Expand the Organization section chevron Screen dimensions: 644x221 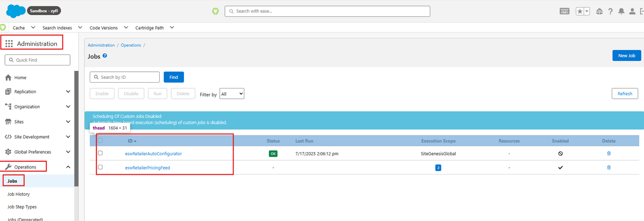68,107
